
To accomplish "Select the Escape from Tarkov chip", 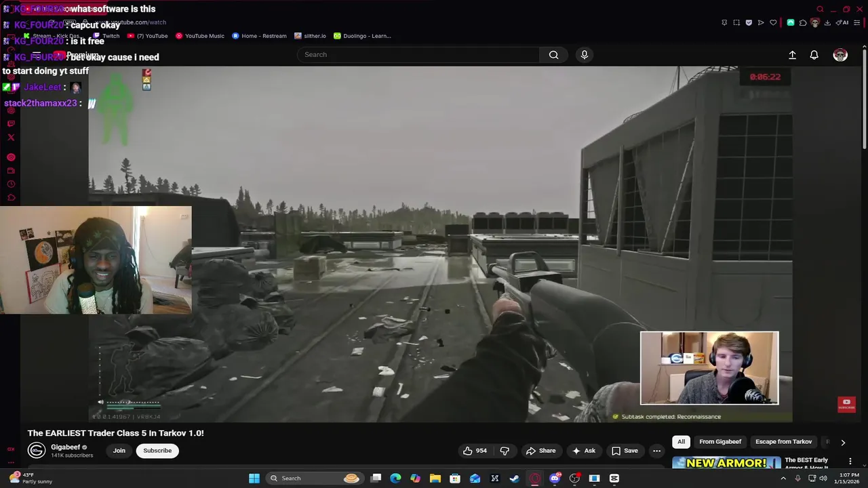I will coord(783,442).
